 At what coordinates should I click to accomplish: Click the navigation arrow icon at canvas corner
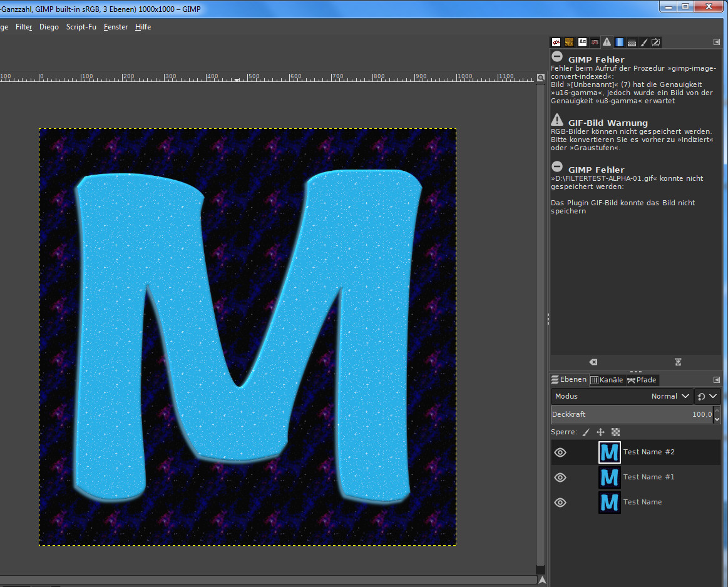[x=542, y=579]
